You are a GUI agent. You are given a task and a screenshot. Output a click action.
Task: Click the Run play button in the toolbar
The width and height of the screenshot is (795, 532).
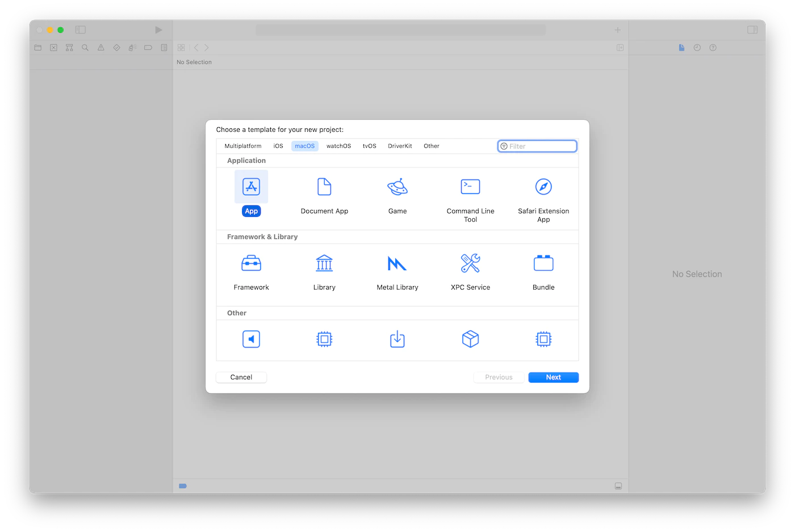pyautogui.click(x=158, y=30)
